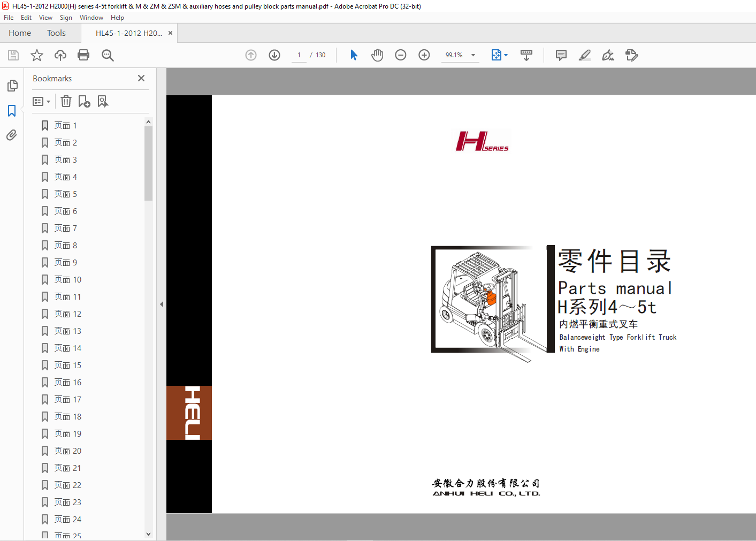Open the Help menu
The width and height of the screenshot is (756, 541).
(x=117, y=18)
